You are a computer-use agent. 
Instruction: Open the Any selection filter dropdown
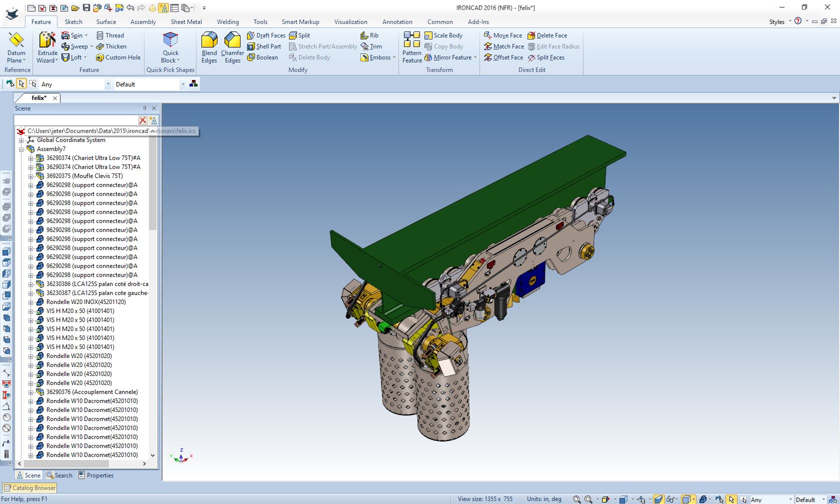[107, 84]
